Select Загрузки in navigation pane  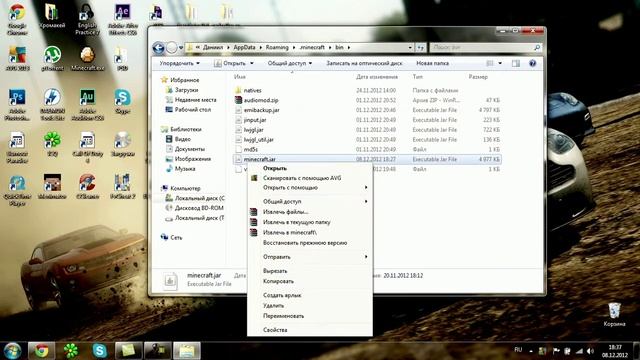click(x=187, y=90)
